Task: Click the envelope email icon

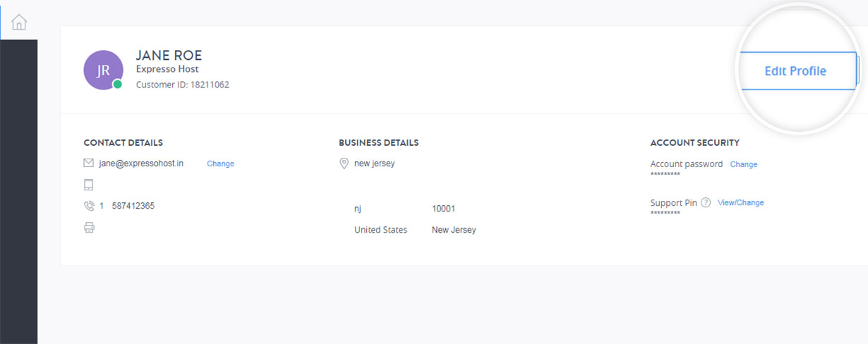Action: [x=88, y=163]
